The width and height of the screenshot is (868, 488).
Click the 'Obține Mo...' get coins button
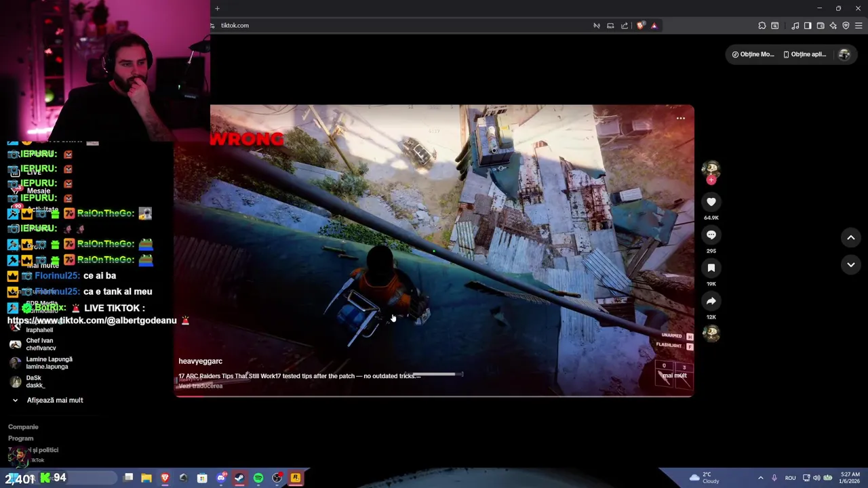click(753, 54)
